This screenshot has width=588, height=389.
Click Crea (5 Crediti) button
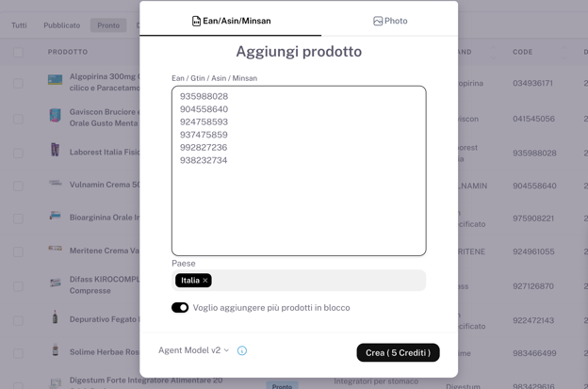click(398, 352)
